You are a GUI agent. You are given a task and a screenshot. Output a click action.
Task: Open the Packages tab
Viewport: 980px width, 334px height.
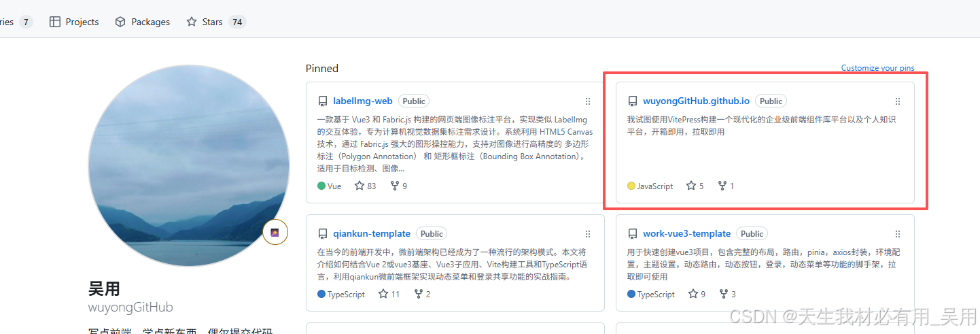tap(142, 22)
